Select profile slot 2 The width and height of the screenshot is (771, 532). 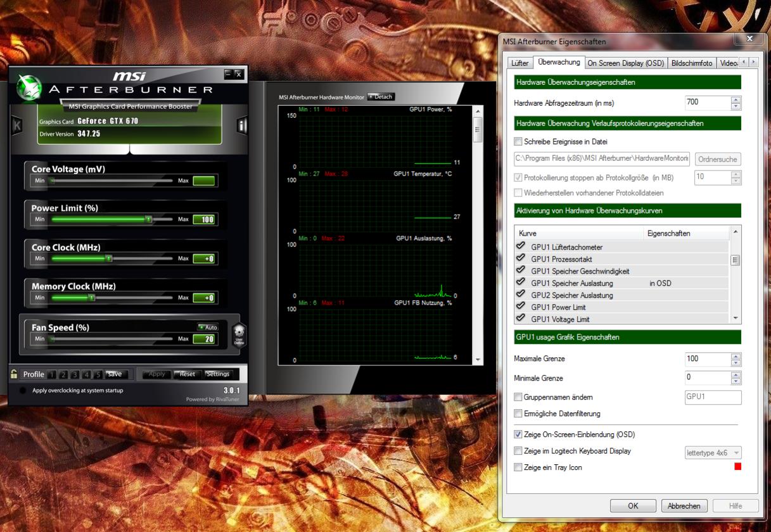click(x=63, y=374)
